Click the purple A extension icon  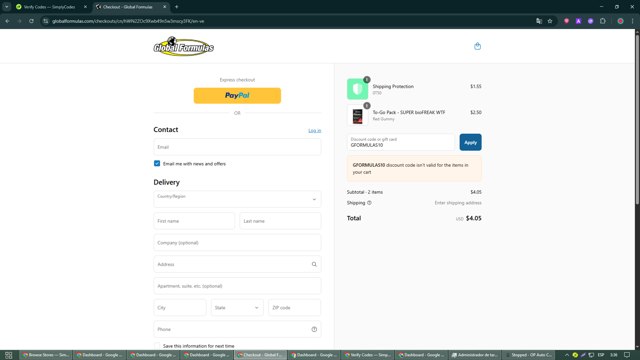point(578,21)
